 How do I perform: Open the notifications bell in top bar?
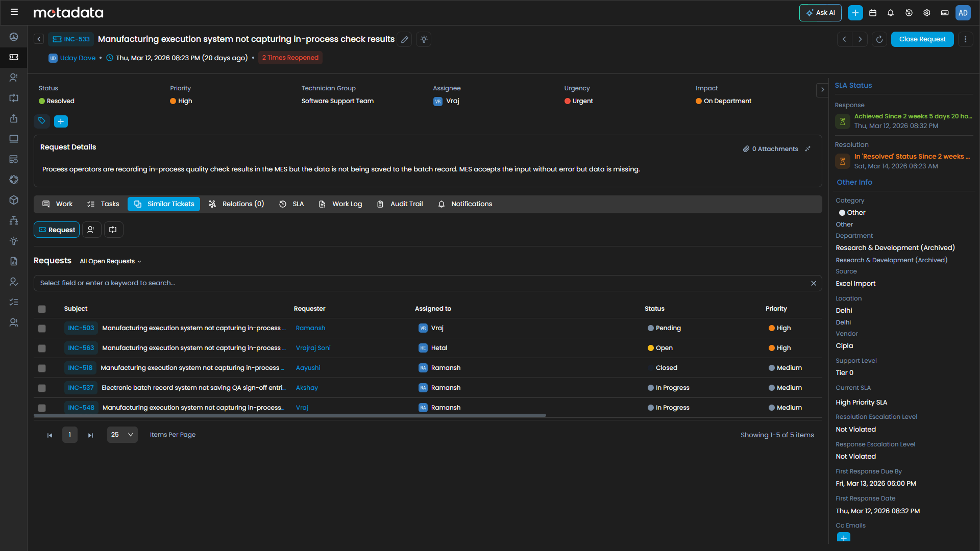coord(891,13)
